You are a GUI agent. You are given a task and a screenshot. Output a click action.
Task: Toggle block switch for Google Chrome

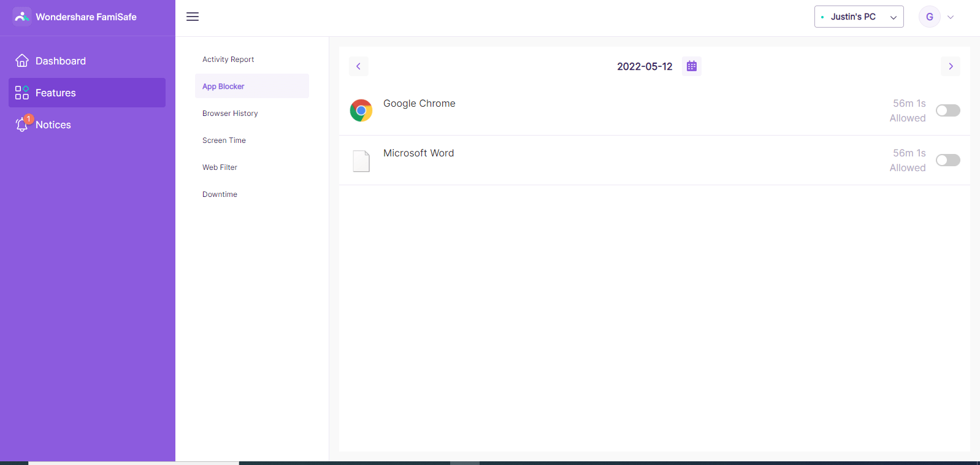coord(947,110)
